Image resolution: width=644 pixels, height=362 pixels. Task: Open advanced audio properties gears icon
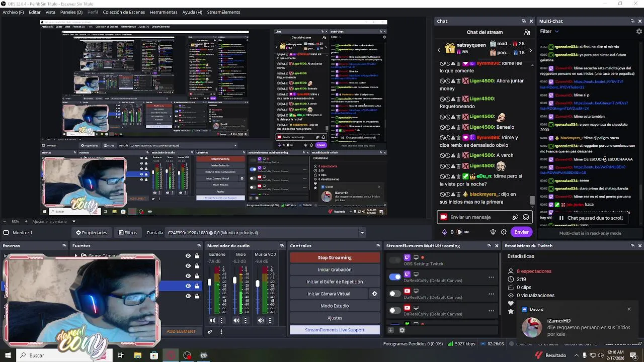pos(210,331)
